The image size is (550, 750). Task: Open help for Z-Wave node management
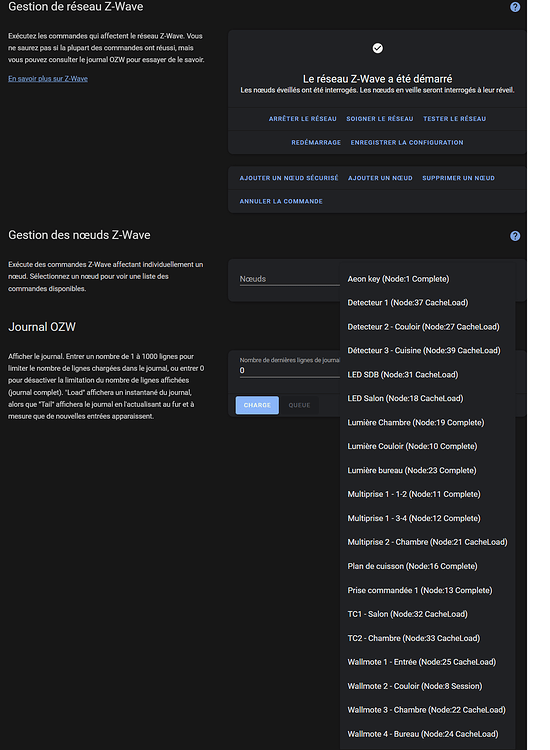coord(515,236)
